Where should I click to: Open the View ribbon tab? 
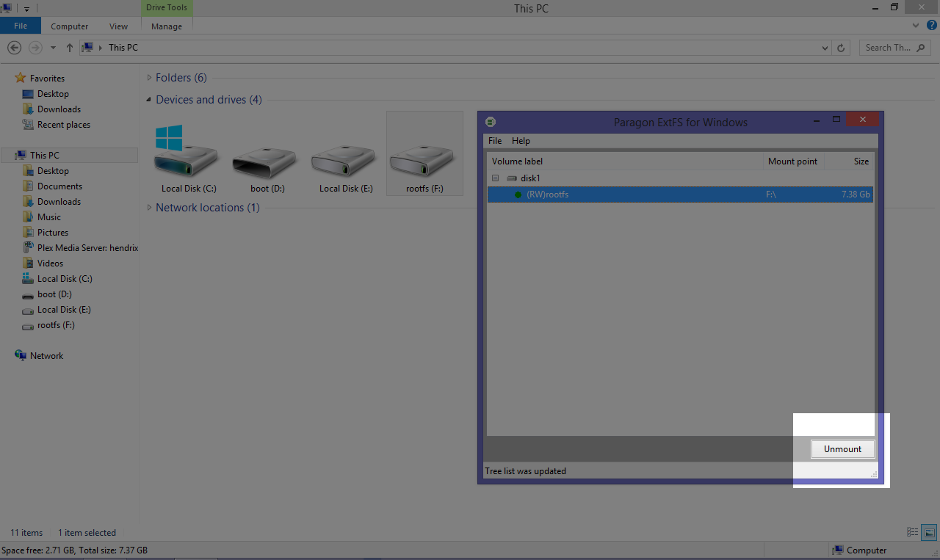coord(118,26)
